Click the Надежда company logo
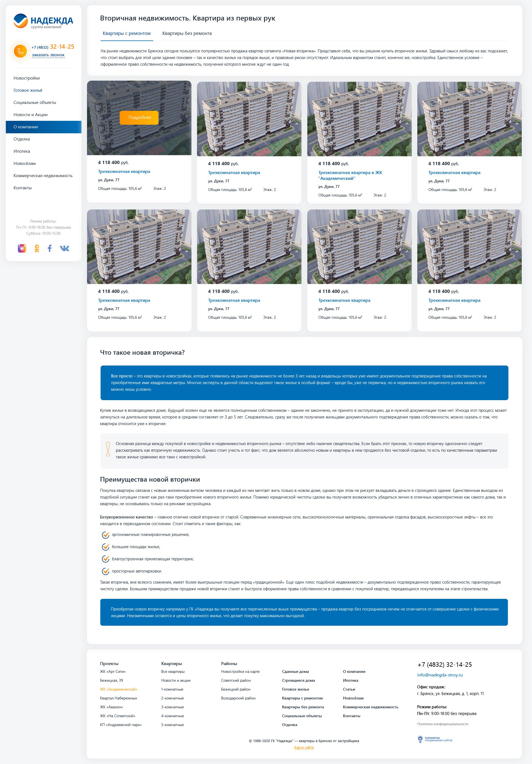The height and width of the screenshot is (764, 532). tap(43, 21)
